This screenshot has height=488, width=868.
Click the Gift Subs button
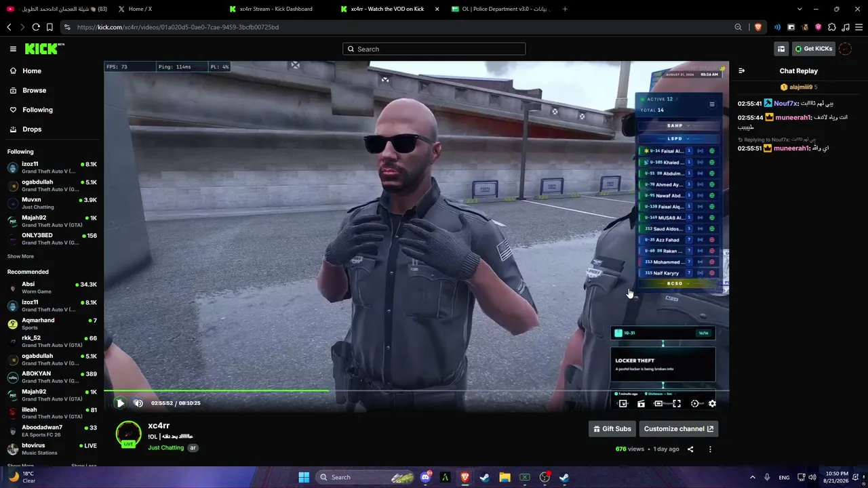[612, 428]
